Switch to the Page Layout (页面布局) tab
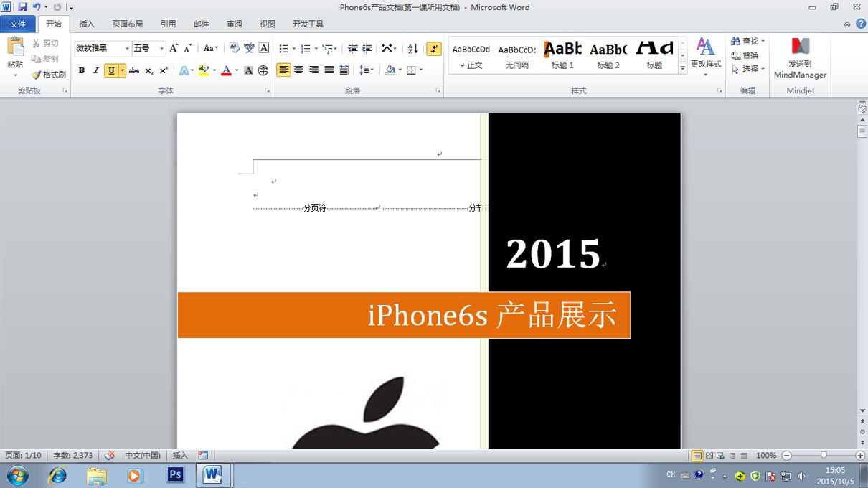 tap(127, 24)
